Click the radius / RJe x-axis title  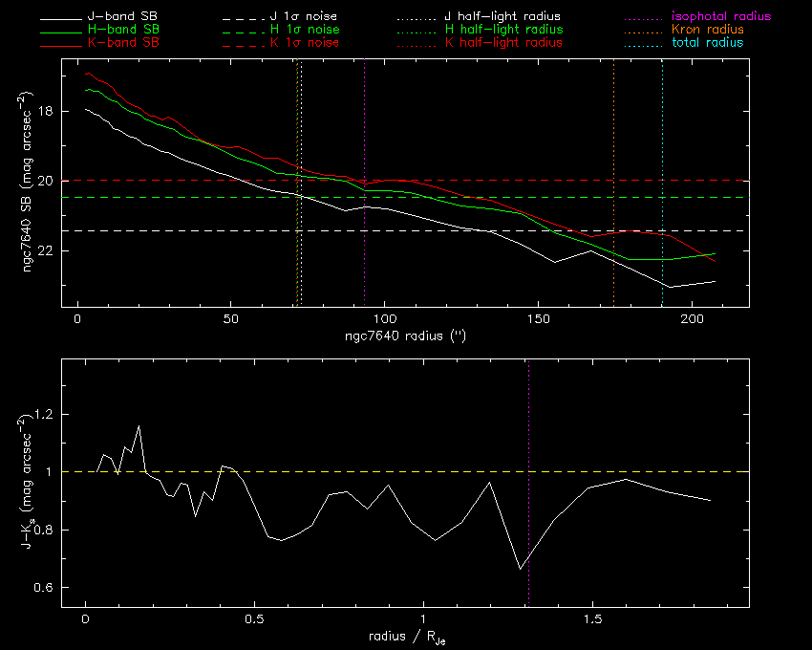[x=405, y=638]
